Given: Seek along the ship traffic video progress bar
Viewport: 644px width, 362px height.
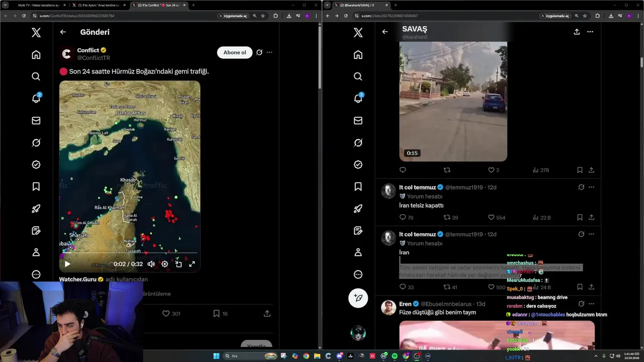Looking at the screenshot, I should coord(130,253).
